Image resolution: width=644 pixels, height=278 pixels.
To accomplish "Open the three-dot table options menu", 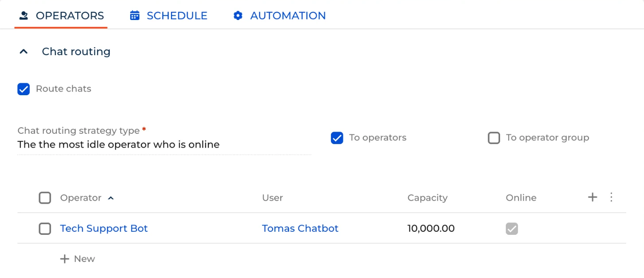I will point(611,197).
